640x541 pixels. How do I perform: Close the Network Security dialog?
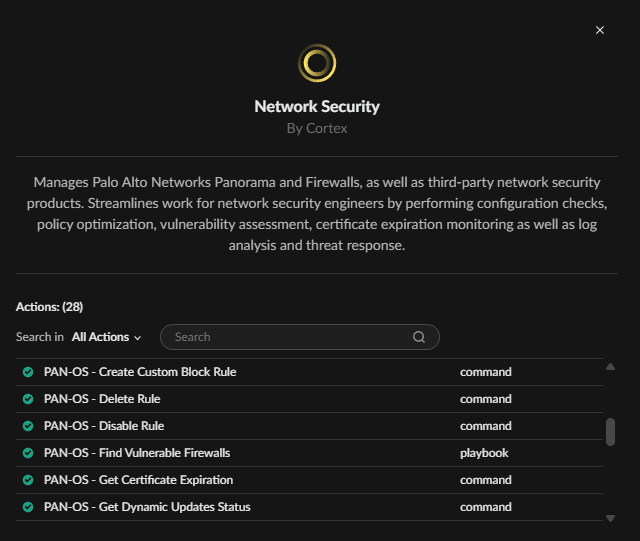click(x=600, y=30)
